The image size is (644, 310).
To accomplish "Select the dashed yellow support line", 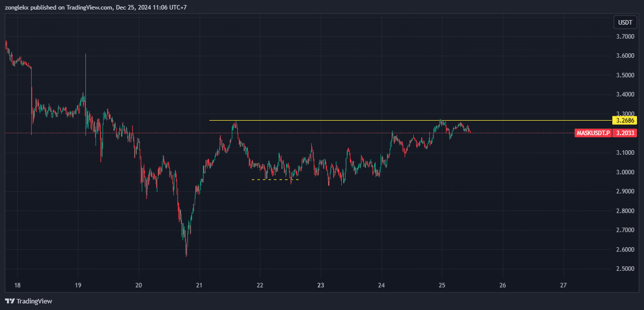I will coord(275,180).
